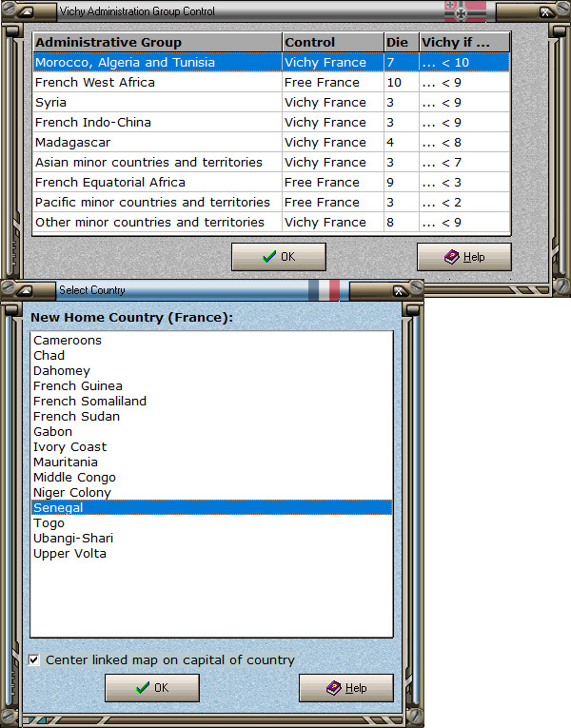Select the Syria row
Image resolution: width=571 pixels, height=728 pixels.
coord(271,102)
